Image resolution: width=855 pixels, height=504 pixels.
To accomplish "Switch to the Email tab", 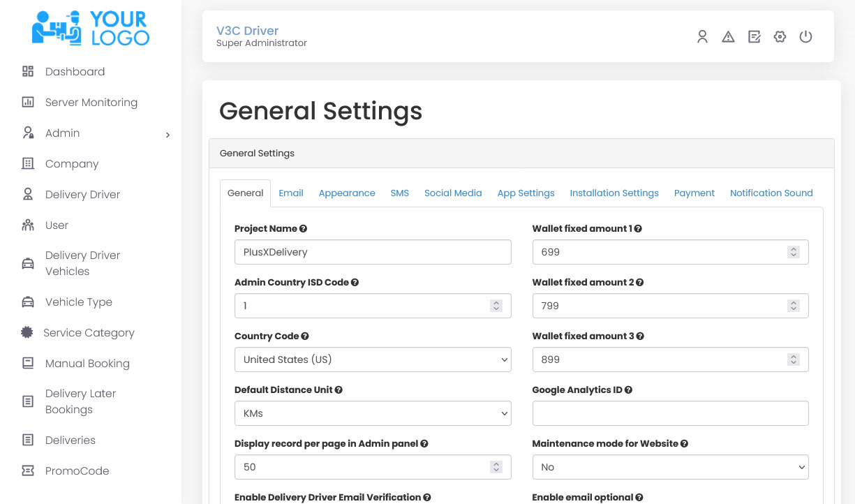I will pyautogui.click(x=291, y=193).
